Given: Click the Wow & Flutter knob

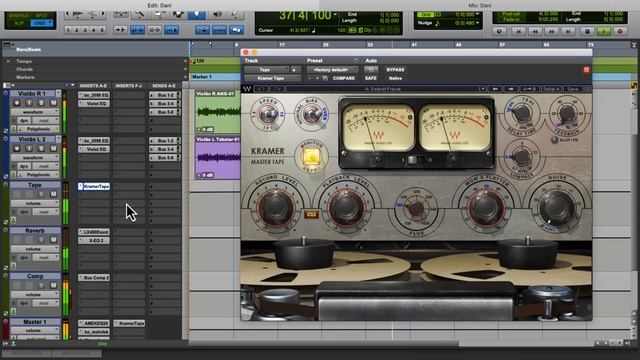Looking at the screenshot, I should [x=486, y=208].
